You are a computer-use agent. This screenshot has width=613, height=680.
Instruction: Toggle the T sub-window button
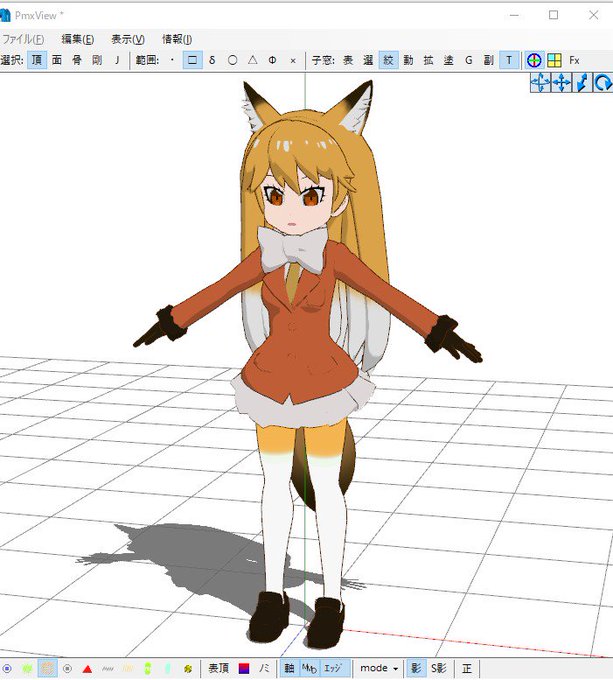pyautogui.click(x=509, y=60)
